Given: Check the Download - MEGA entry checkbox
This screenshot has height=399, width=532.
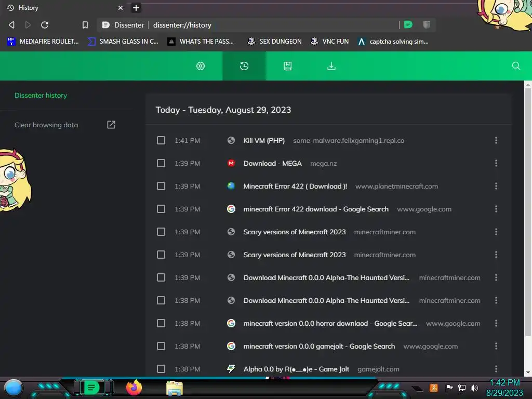Looking at the screenshot, I should 161,163.
